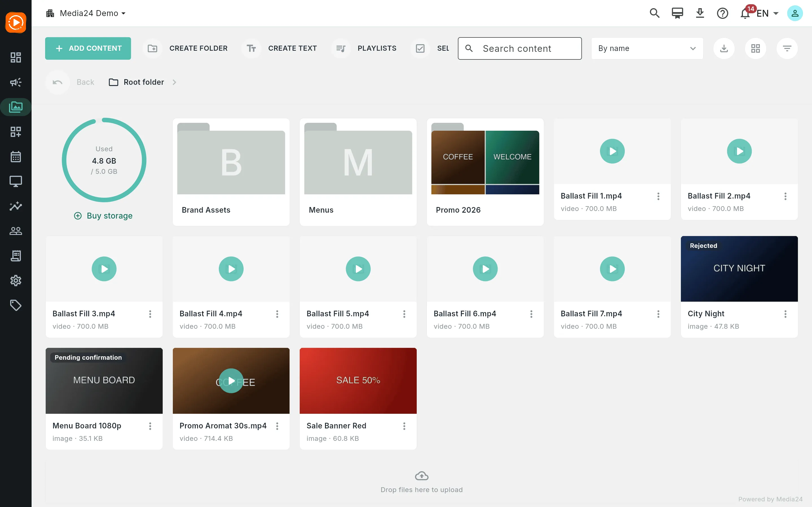Open options menu for City Night
The image size is (812, 507).
click(785, 314)
